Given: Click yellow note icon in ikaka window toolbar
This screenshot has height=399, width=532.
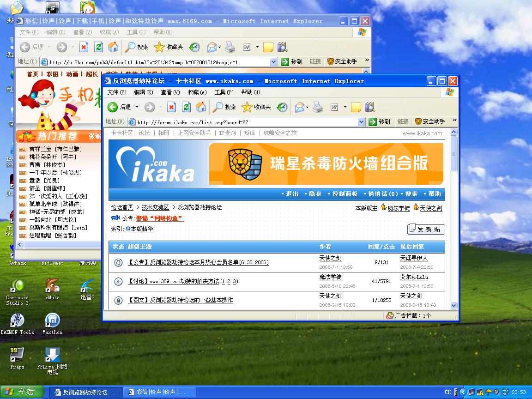Looking at the screenshot, I should click(356, 107).
